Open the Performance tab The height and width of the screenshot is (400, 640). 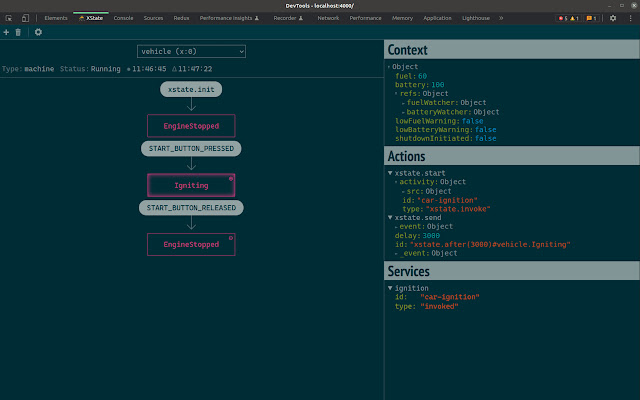coord(365,18)
